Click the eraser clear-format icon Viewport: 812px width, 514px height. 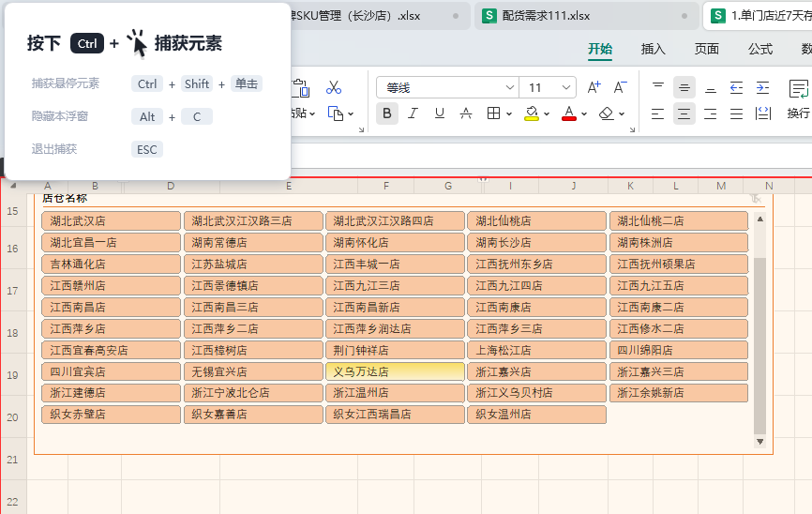pos(606,113)
